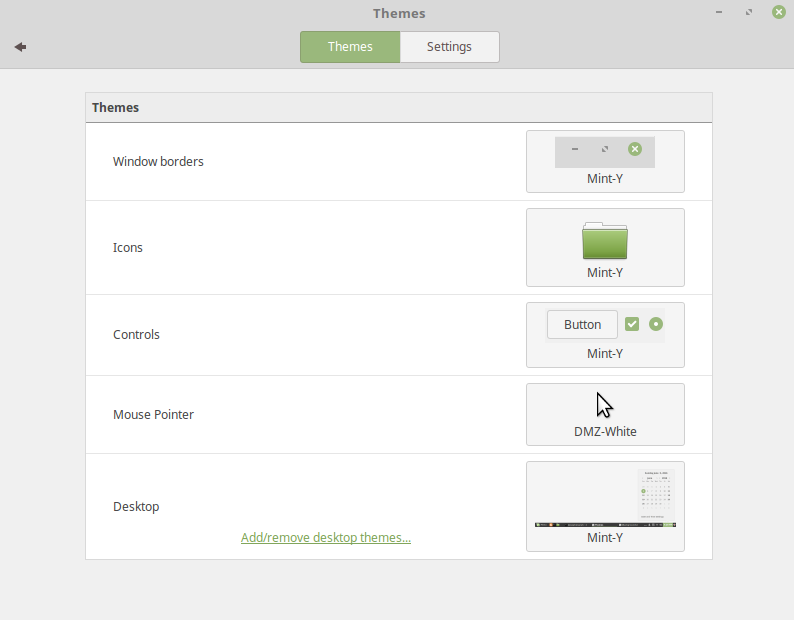Viewport: 794px width, 620px height.
Task: Click the Themes section heading
Action: coord(115,107)
